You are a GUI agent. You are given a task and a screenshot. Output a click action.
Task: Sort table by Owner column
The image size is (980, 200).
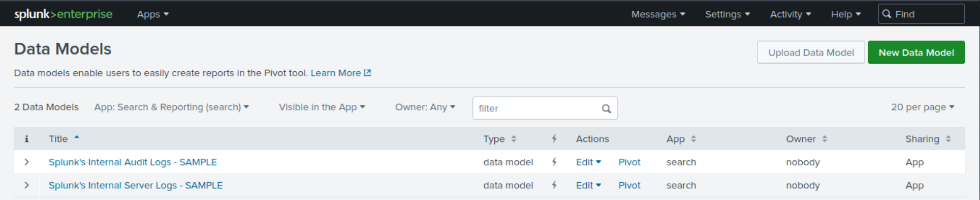coord(806,138)
